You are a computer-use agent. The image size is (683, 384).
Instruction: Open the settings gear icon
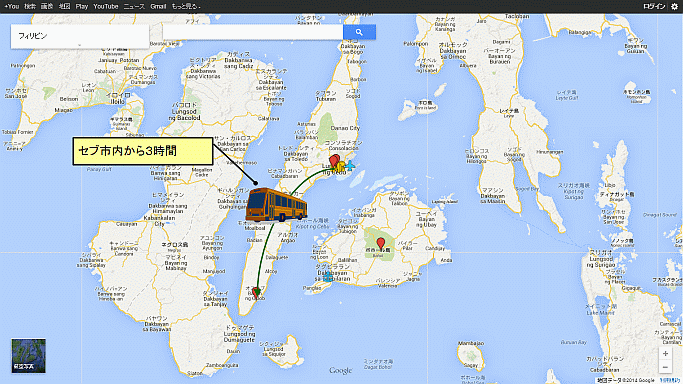click(x=674, y=6)
